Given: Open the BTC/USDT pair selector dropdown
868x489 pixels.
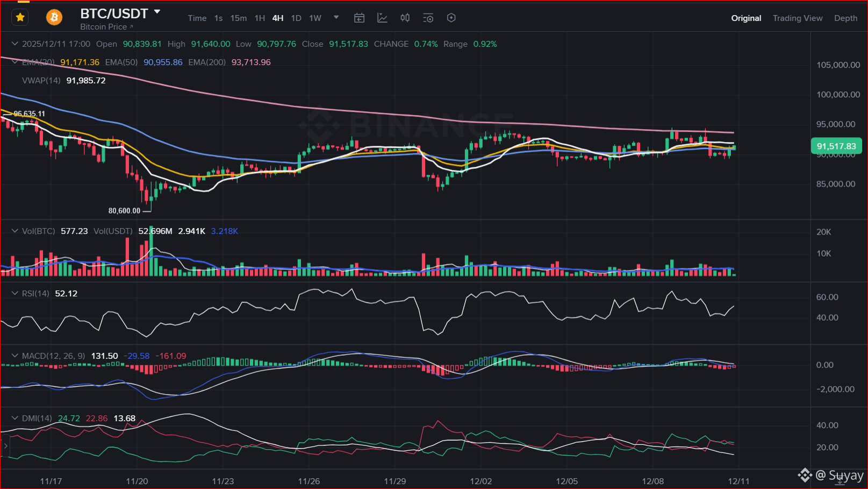Looking at the screenshot, I should click(157, 12).
